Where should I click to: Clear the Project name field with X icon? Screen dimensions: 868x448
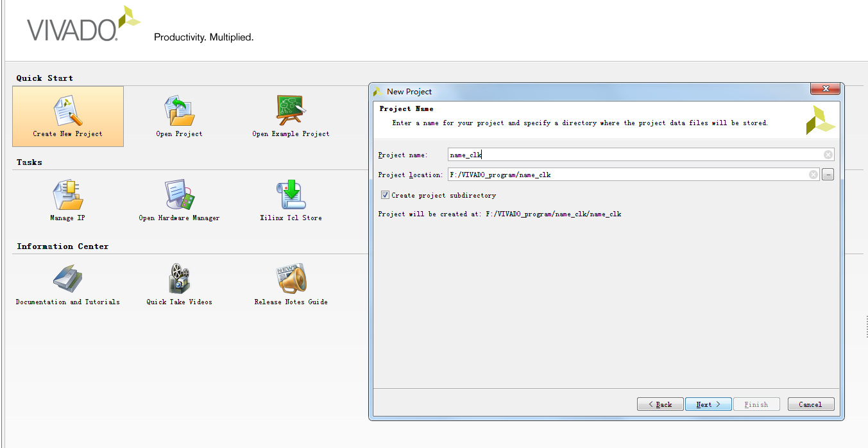pyautogui.click(x=828, y=155)
